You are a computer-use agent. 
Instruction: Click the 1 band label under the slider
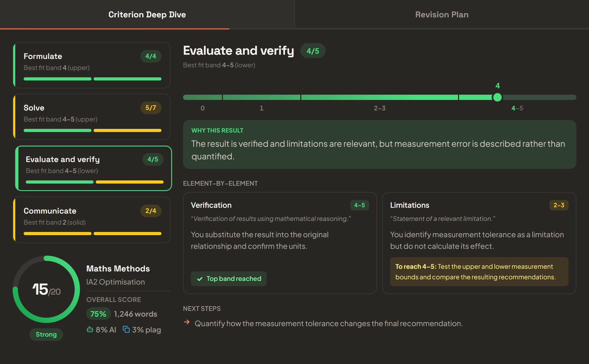pyautogui.click(x=261, y=108)
